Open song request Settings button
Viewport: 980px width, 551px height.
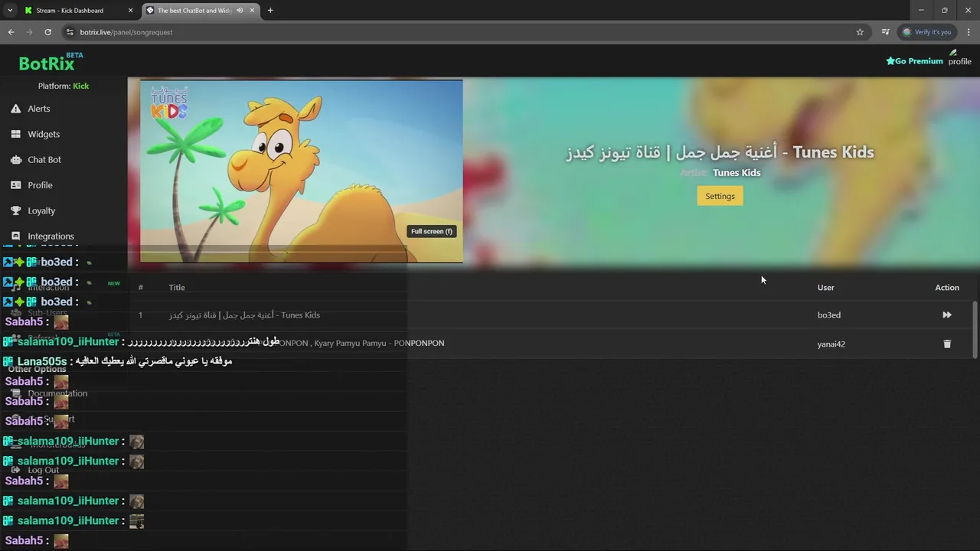click(x=720, y=196)
